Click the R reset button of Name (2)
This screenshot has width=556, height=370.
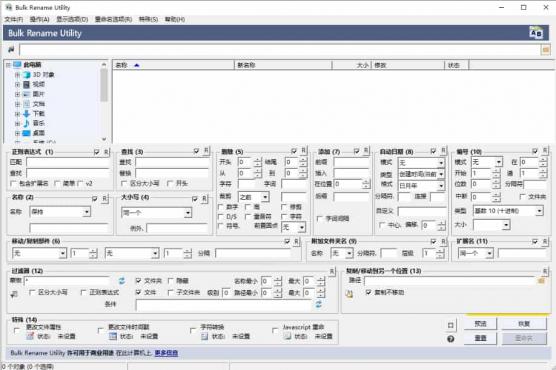(105, 199)
